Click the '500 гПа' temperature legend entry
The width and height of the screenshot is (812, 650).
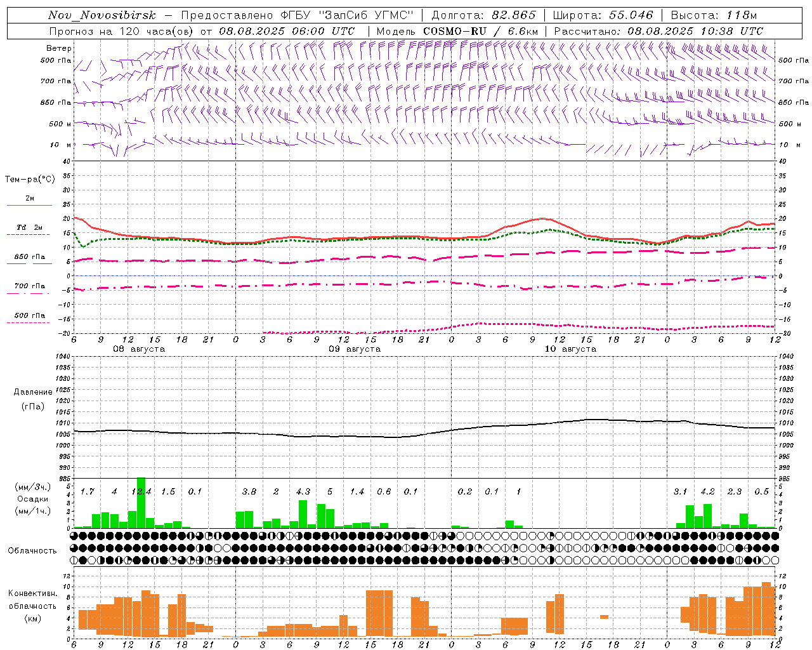30,315
